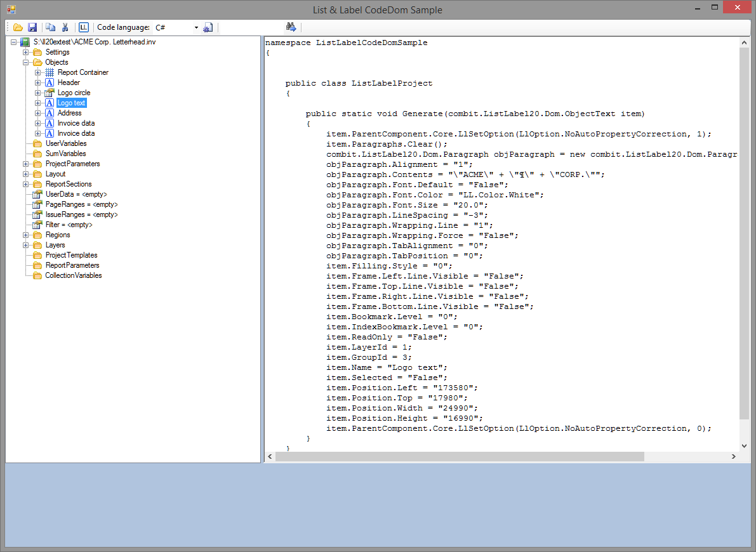Click the copy icon in toolbar
The width and height of the screenshot is (756, 552).
pyautogui.click(x=51, y=27)
